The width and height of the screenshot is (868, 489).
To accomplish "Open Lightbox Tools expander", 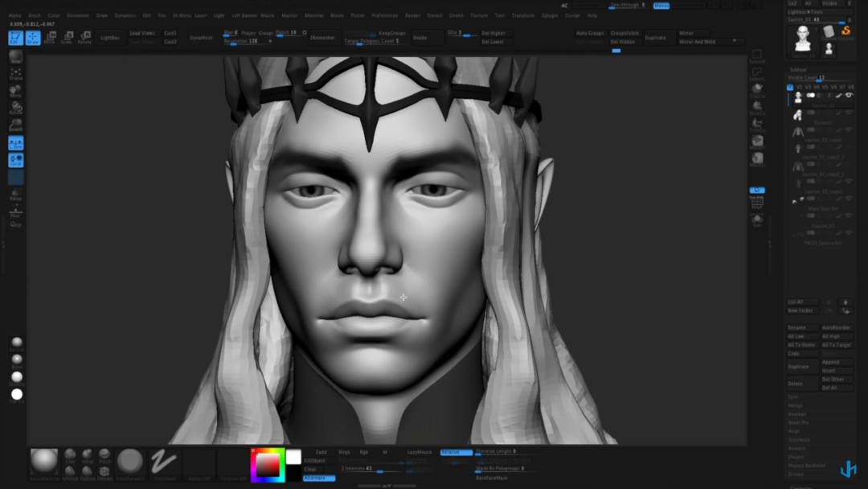I will (805, 11).
